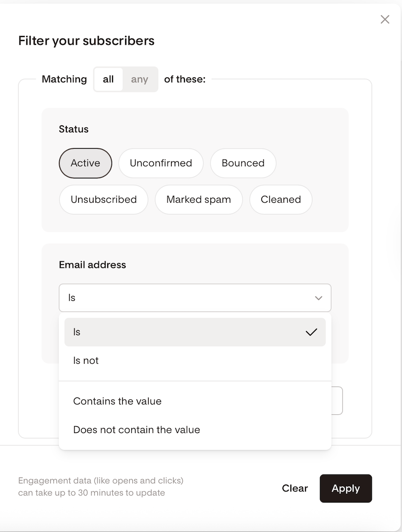Enable the Marked spam status filter
This screenshot has width=402, height=532.
click(x=199, y=200)
